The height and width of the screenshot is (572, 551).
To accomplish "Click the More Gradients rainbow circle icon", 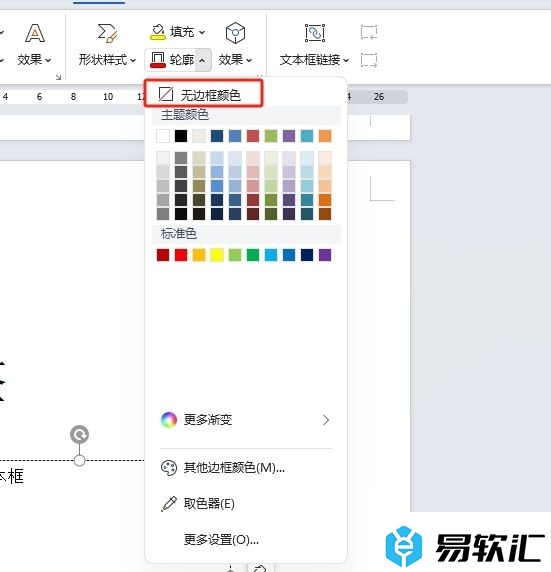I will coord(169,420).
